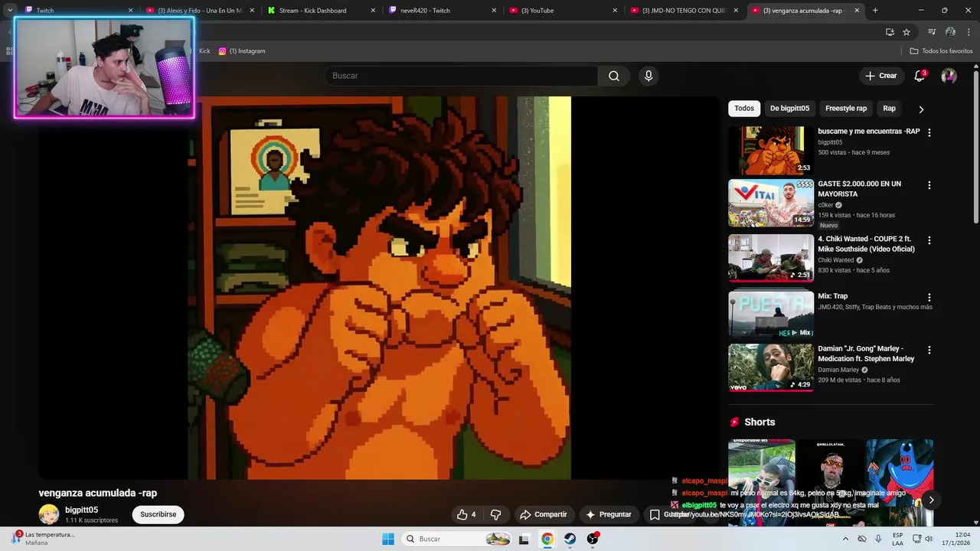Click the Windows taskbar Buscar search box

pos(457,539)
